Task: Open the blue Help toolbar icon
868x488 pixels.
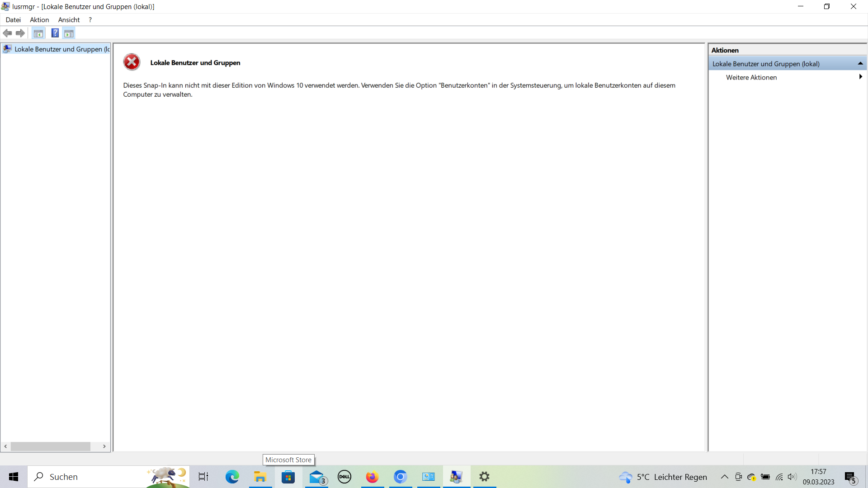Action: click(x=55, y=33)
